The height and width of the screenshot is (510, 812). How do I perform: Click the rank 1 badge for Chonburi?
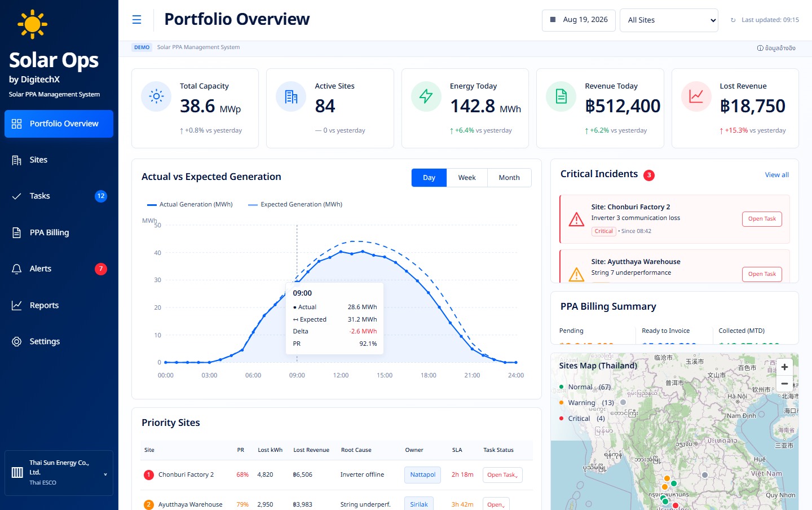coord(149,475)
